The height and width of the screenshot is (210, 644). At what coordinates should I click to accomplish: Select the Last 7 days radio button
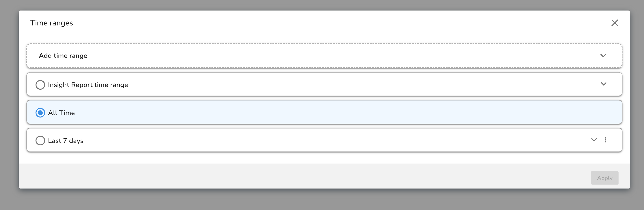coord(40,141)
